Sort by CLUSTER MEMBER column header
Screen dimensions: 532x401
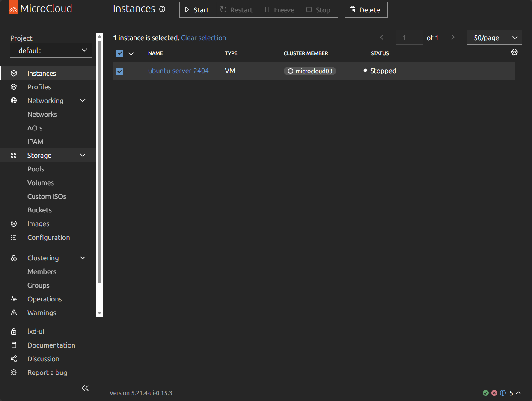306,53
